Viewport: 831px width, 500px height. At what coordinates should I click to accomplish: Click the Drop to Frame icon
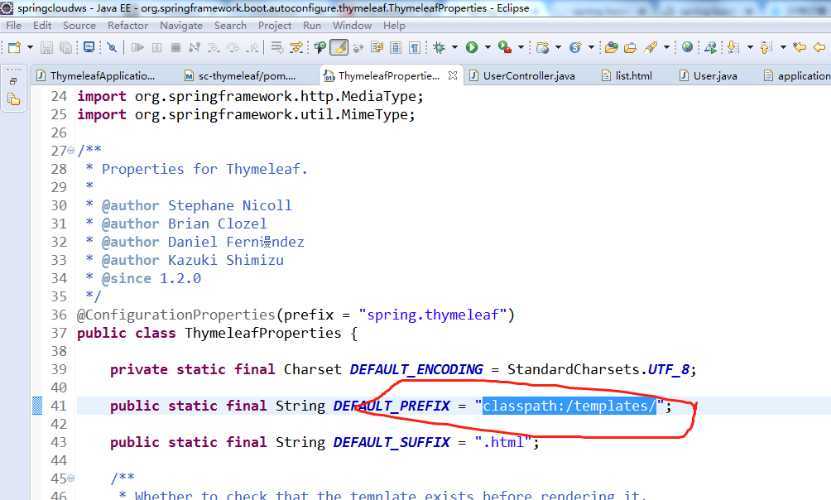point(277,48)
